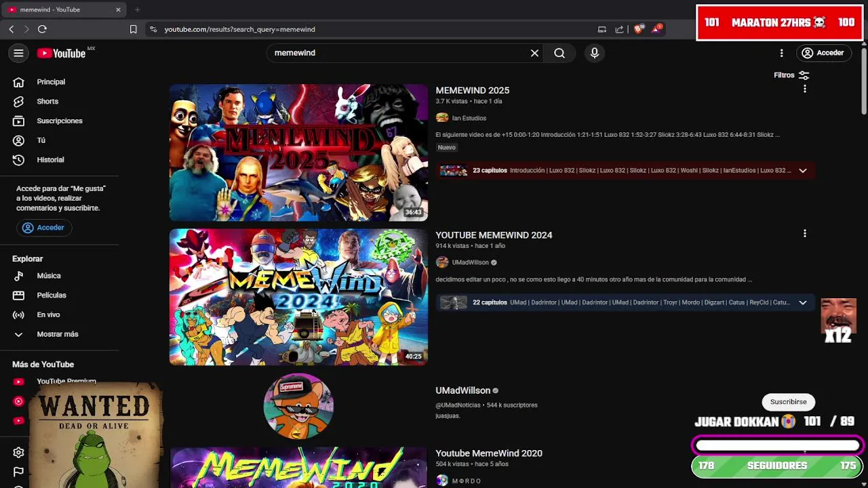Subscribe to UMadWillson with Suscribirse

(x=788, y=402)
